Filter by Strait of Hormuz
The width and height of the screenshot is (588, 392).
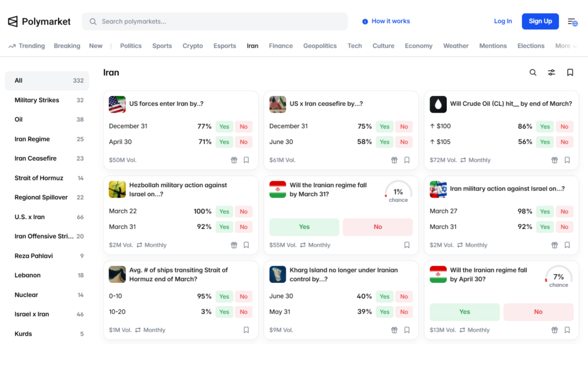tap(47, 178)
